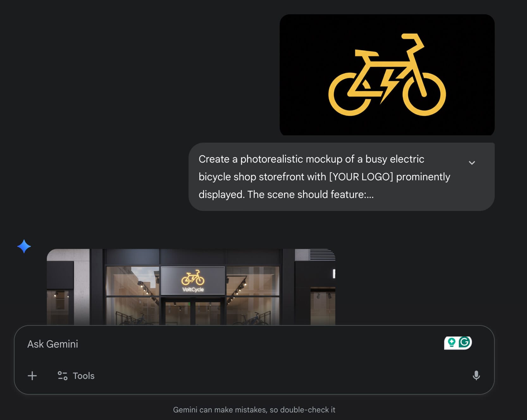Click the VoltCycle text on the storefront sign
The width and height of the screenshot is (527, 420).
[193, 289]
